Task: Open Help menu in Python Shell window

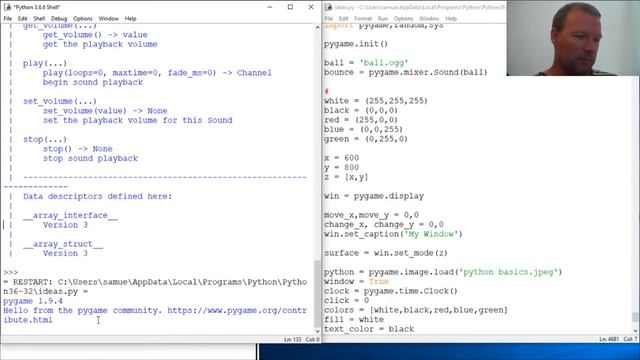Action: pyautogui.click(x=130, y=19)
